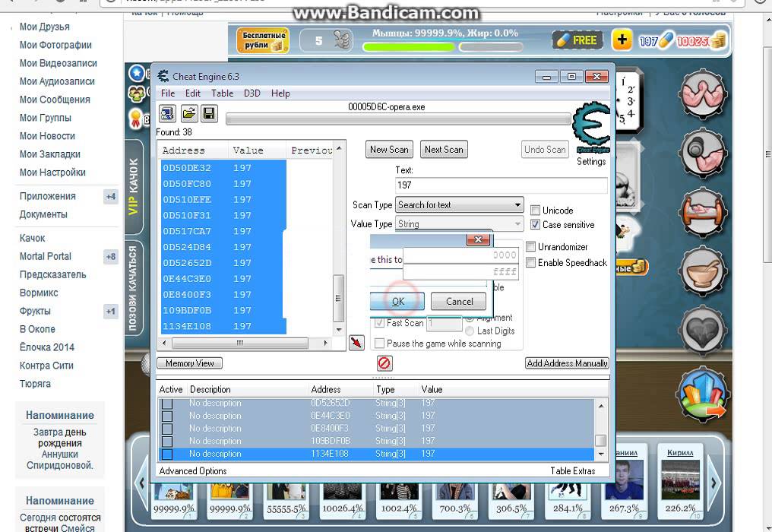The width and height of the screenshot is (772, 532).
Task: Open the D3D menu
Action: [x=252, y=93]
